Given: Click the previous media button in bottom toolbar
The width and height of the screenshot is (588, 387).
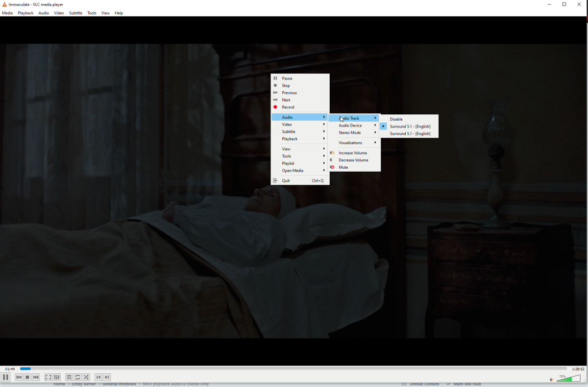Looking at the screenshot, I should (x=19, y=377).
